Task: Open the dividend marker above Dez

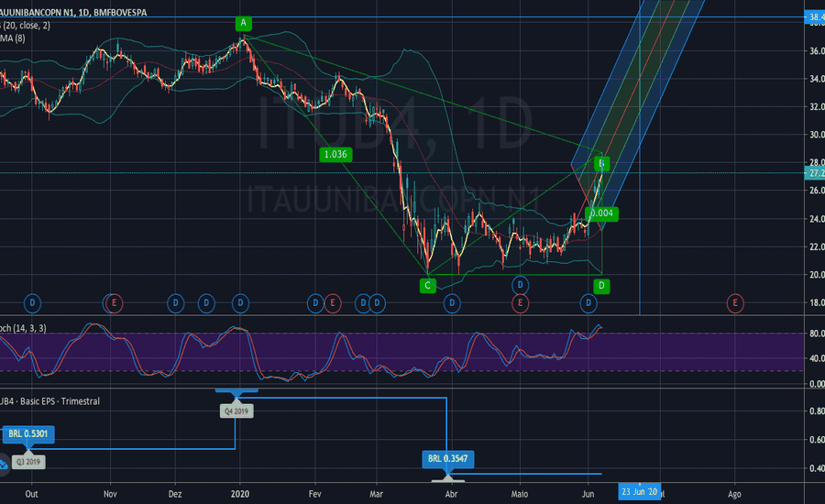Action: 175,303
